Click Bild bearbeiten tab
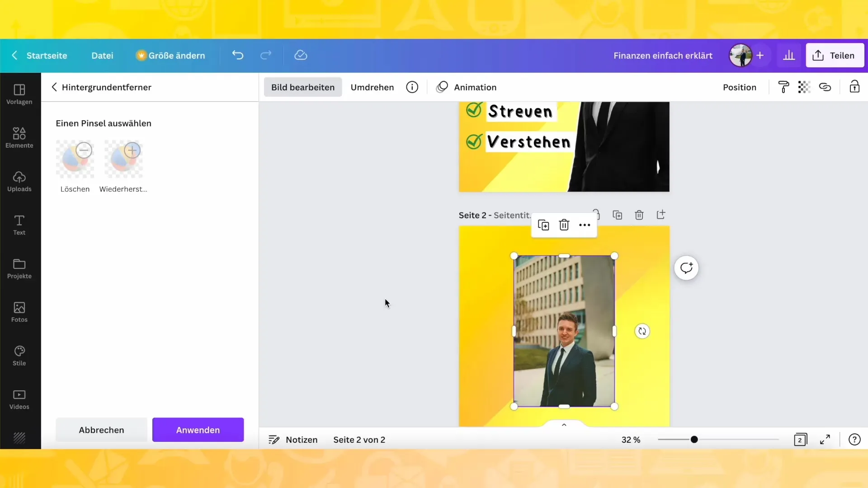868x488 pixels. pos(303,87)
